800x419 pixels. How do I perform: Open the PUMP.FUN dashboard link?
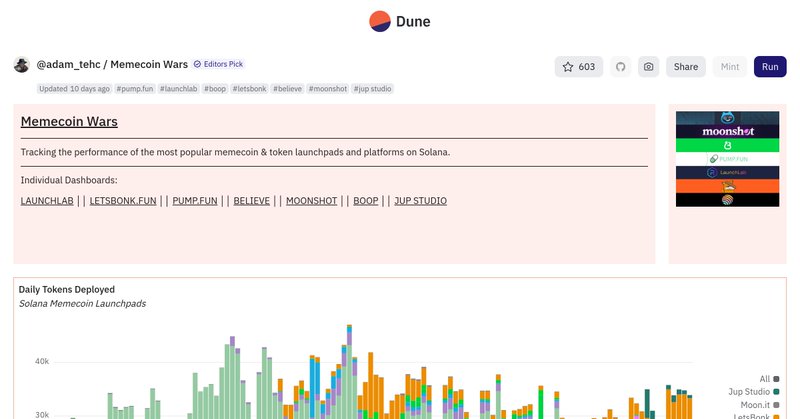point(195,201)
